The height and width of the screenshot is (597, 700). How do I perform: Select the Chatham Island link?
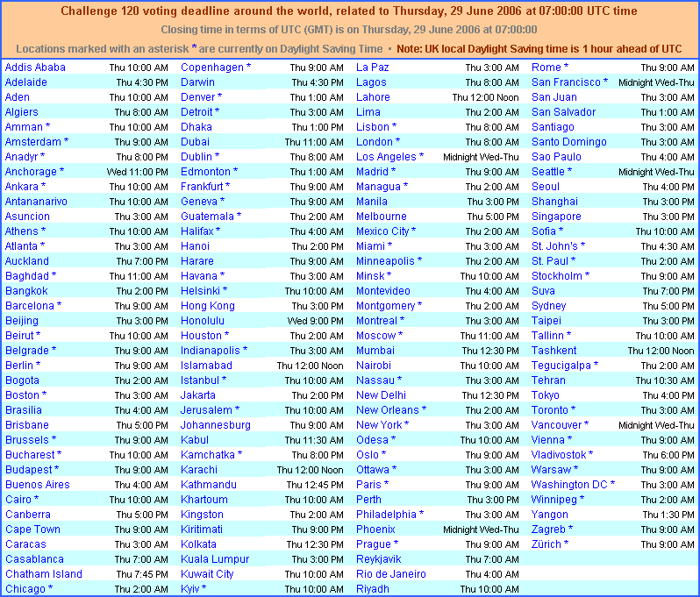(44, 574)
